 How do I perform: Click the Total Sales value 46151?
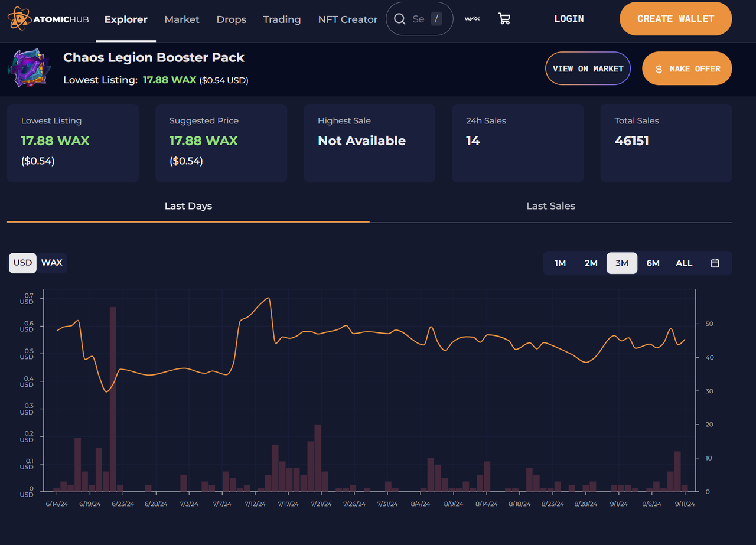(x=632, y=141)
